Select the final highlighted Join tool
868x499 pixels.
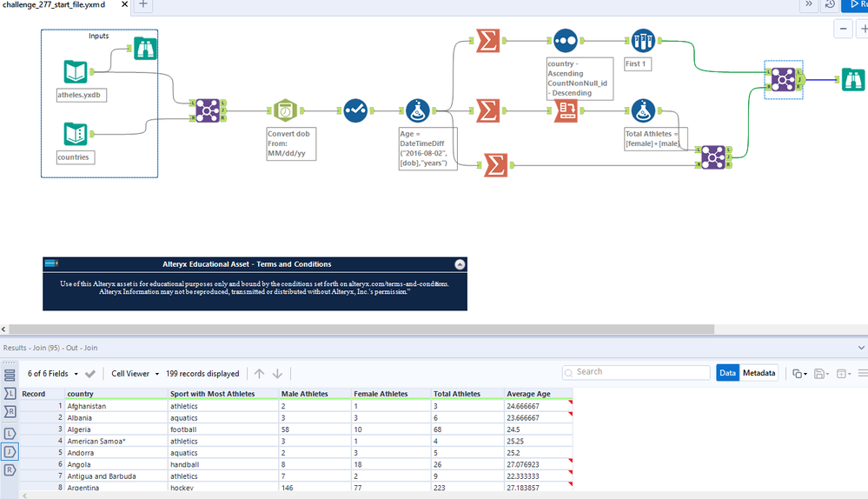[784, 80]
